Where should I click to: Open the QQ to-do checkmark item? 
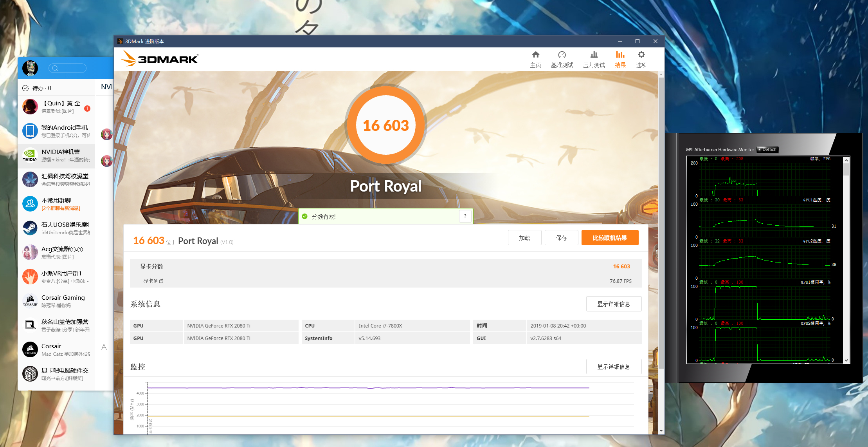click(x=37, y=88)
